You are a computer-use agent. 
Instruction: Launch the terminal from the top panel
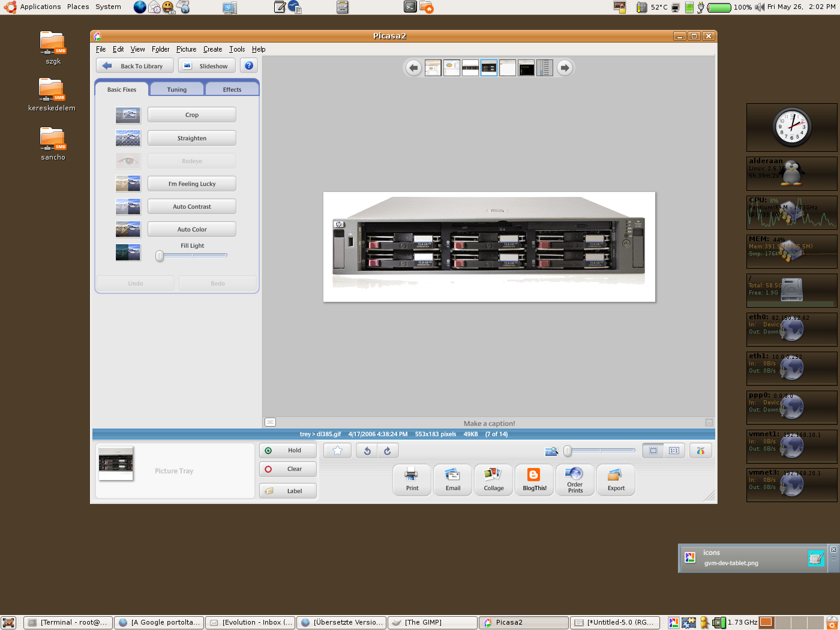(x=410, y=7)
